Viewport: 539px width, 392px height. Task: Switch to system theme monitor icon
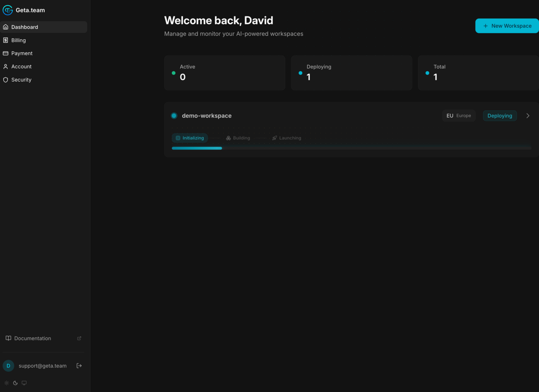click(24, 383)
